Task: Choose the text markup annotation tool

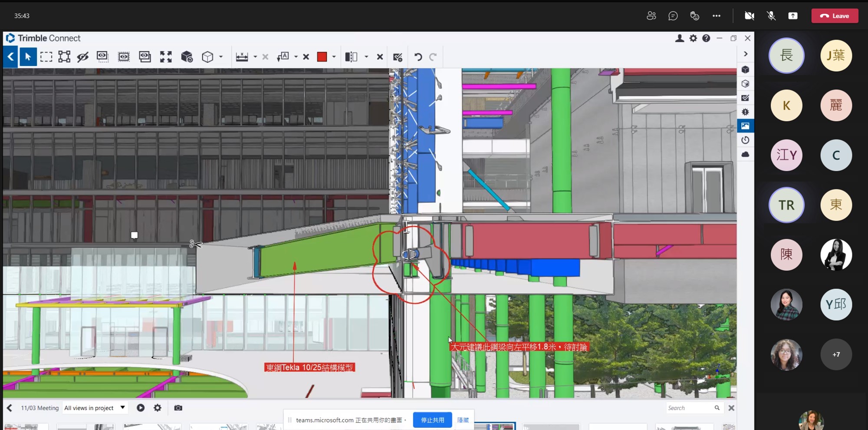Action: tap(283, 57)
